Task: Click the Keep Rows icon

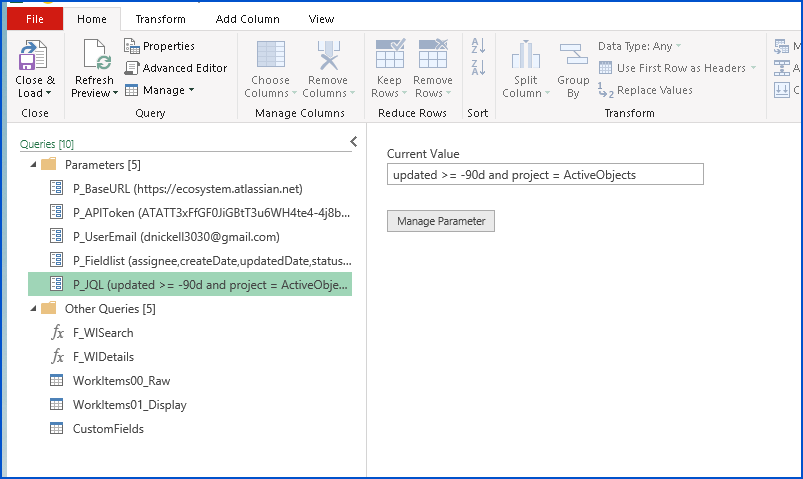Action: click(390, 54)
